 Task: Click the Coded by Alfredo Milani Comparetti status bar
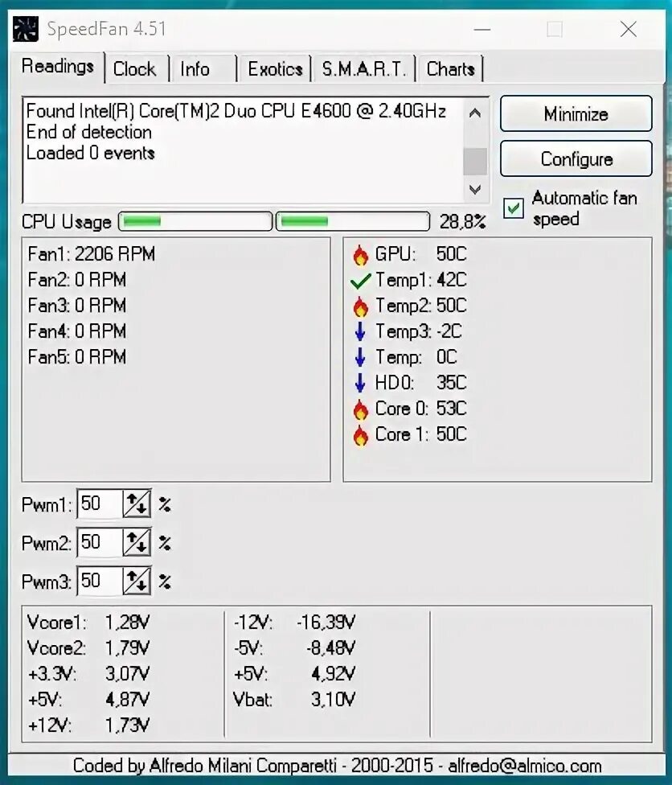(x=337, y=766)
